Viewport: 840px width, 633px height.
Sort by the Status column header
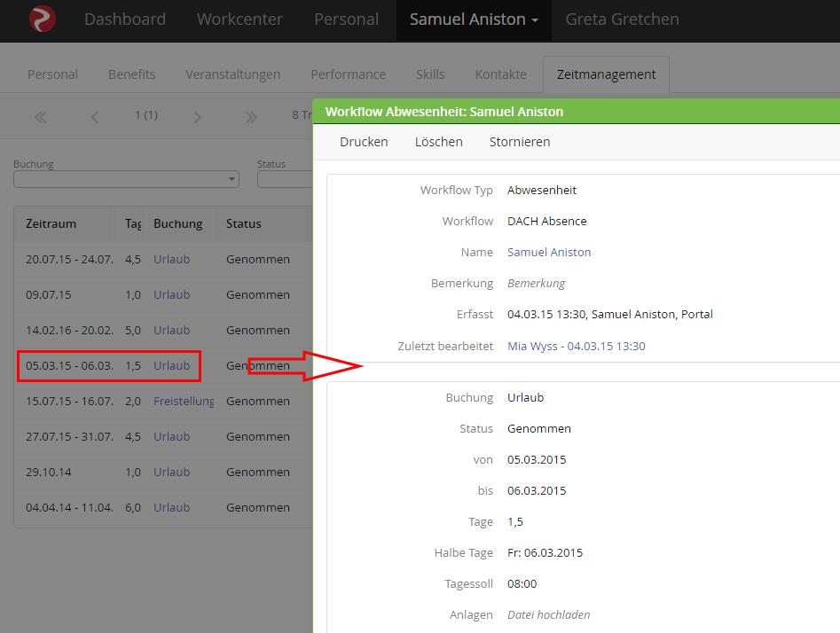tap(243, 223)
